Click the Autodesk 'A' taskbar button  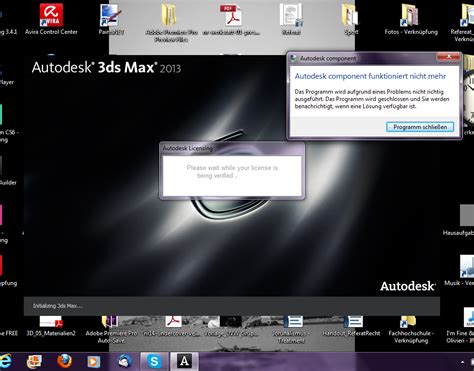pos(184,361)
